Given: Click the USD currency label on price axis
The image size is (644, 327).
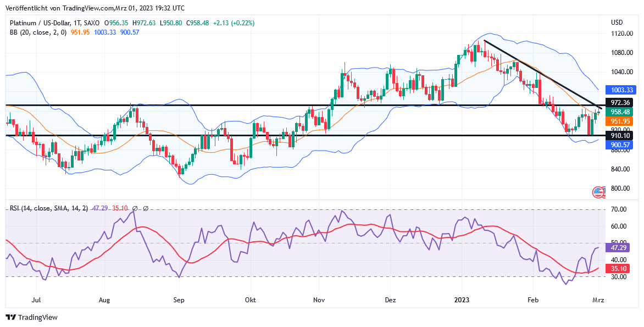Looking at the screenshot, I should coord(617,23).
